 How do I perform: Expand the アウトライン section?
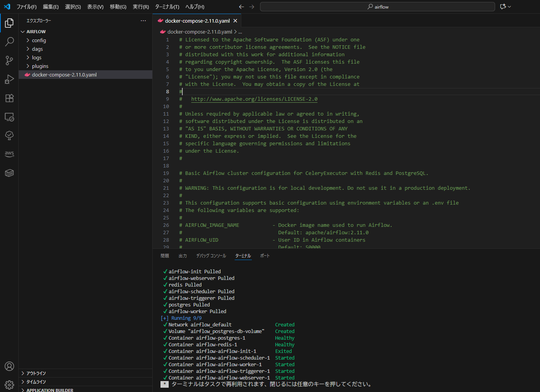coord(86,373)
